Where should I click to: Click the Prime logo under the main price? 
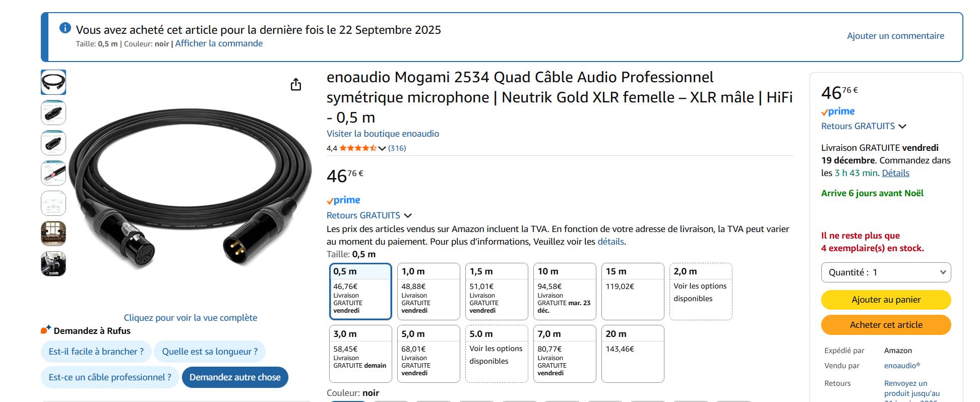pyautogui.click(x=343, y=200)
